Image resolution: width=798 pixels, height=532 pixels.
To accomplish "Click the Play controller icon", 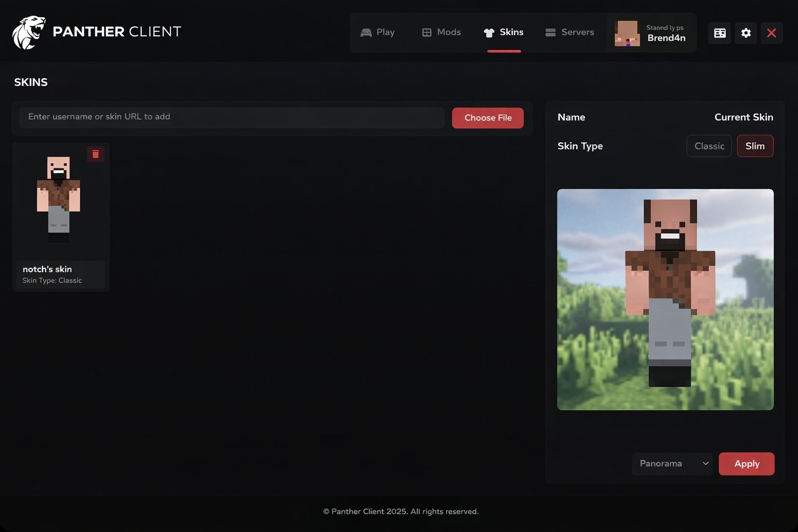I will [x=366, y=32].
